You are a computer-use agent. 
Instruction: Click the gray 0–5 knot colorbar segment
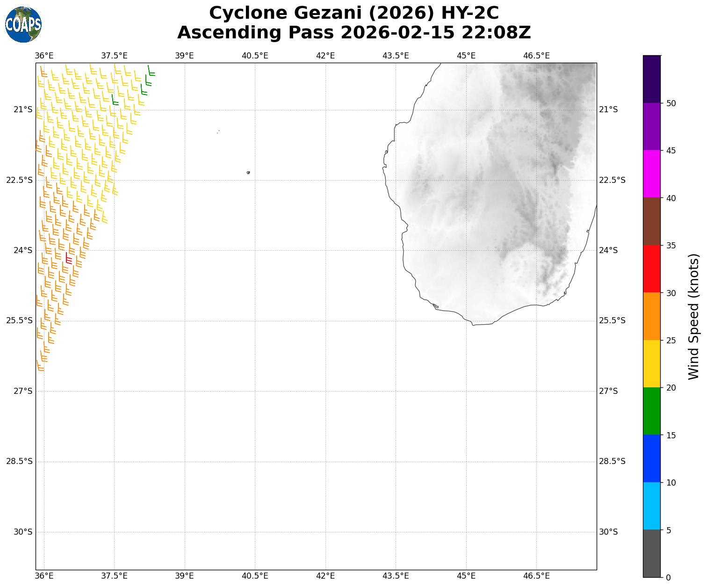coord(651,553)
